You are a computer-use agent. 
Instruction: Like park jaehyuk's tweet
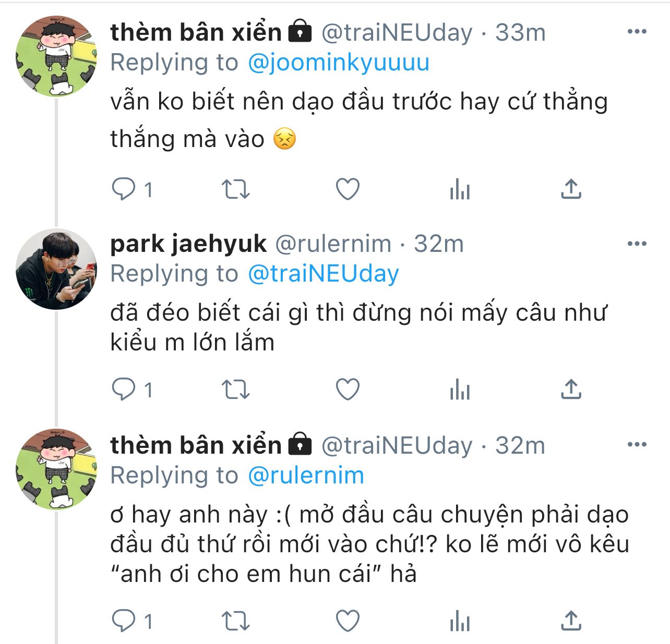[x=348, y=389]
